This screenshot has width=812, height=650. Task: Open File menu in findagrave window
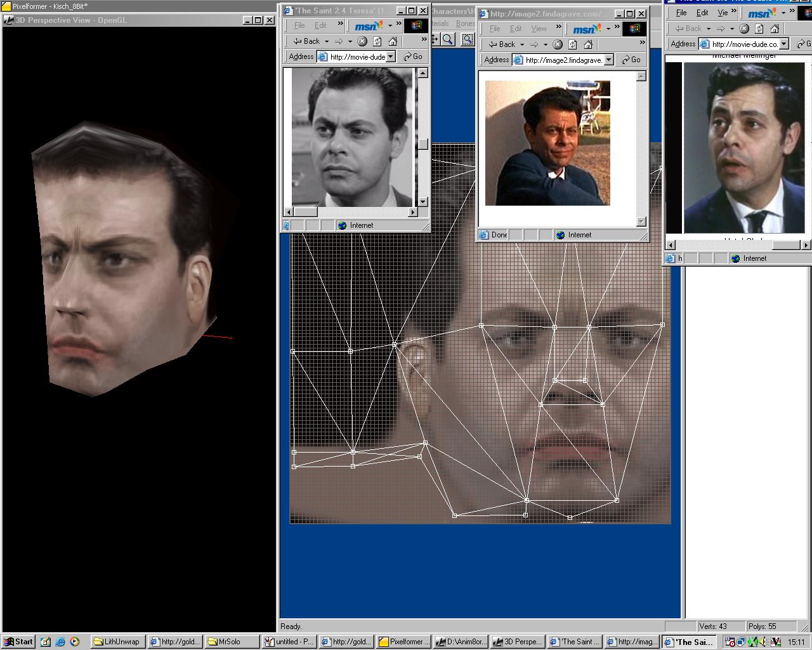[x=495, y=29]
